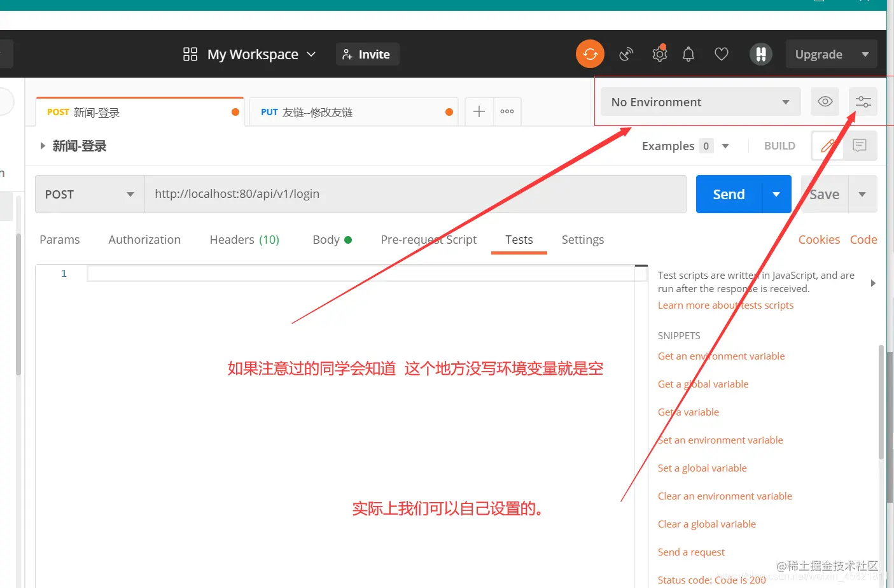Click the pencil edit icon near Save
Image resolution: width=894 pixels, height=588 pixels.
point(827,146)
